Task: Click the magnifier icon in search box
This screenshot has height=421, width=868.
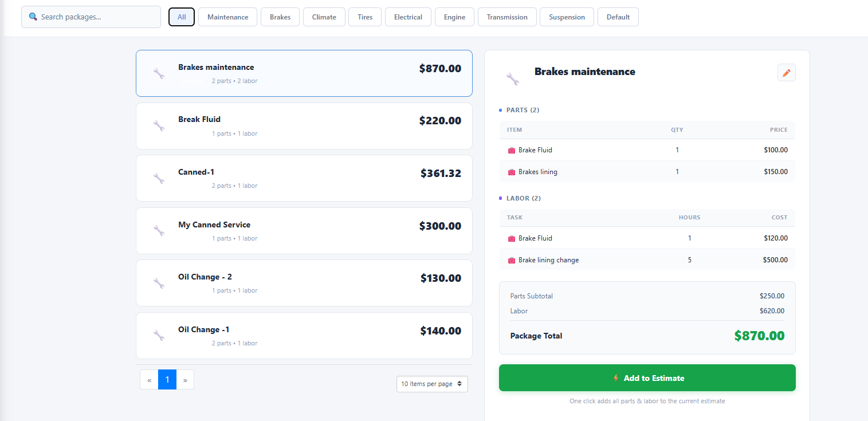Action: (x=33, y=17)
